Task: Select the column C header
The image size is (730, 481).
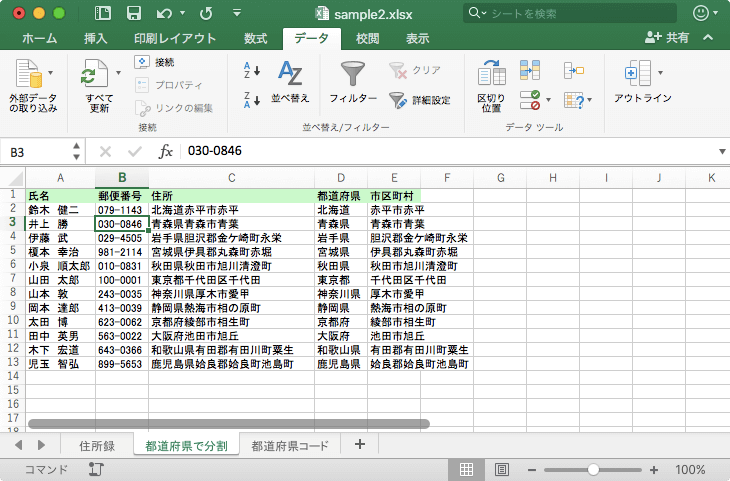Action: (x=231, y=178)
